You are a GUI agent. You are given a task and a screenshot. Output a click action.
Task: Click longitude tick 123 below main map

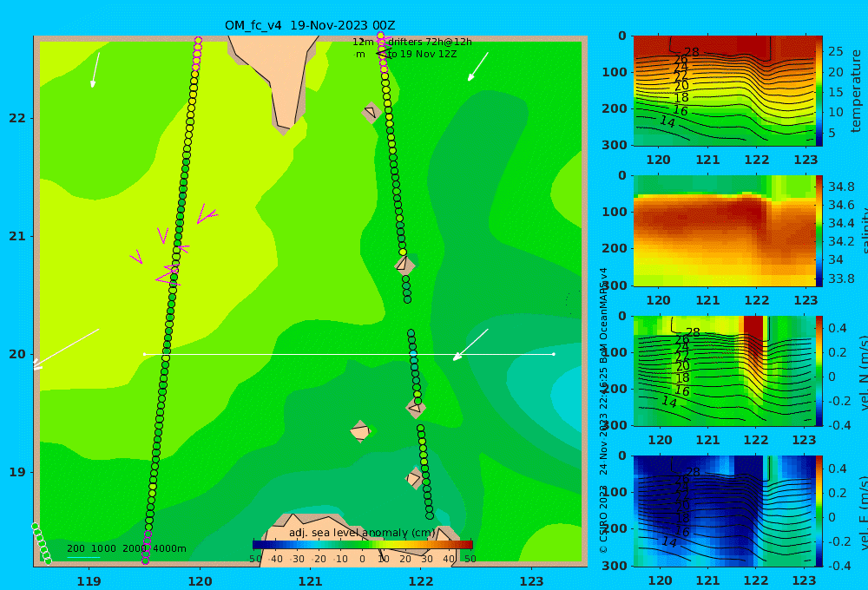point(532,581)
